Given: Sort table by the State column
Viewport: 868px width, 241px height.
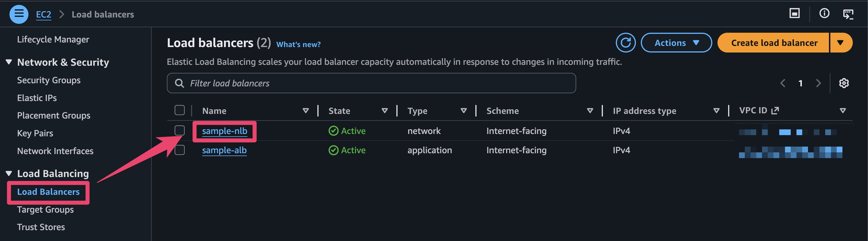Looking at the screenshot, I should pos(384,111).
